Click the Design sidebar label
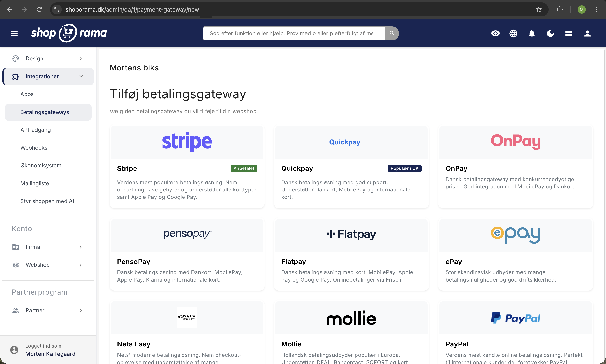Screen dimensions: 606x364 (x=34, y=58)
